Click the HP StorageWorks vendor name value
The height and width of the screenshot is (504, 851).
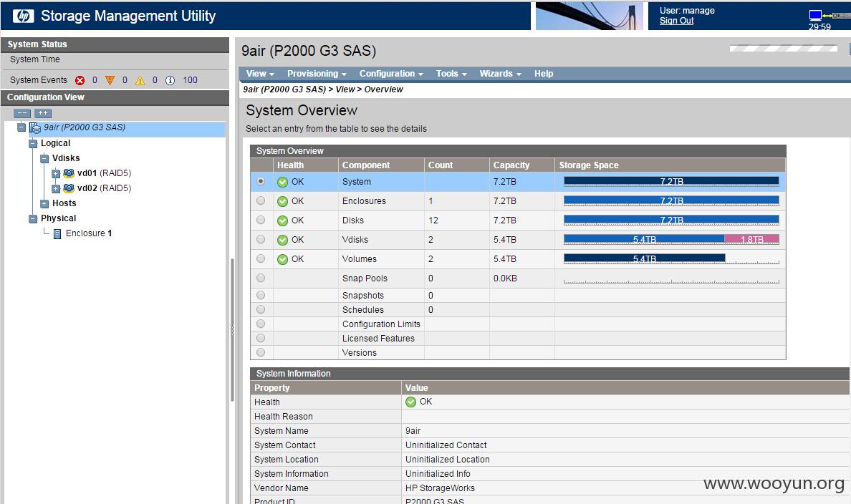click(x=440, y=488)
